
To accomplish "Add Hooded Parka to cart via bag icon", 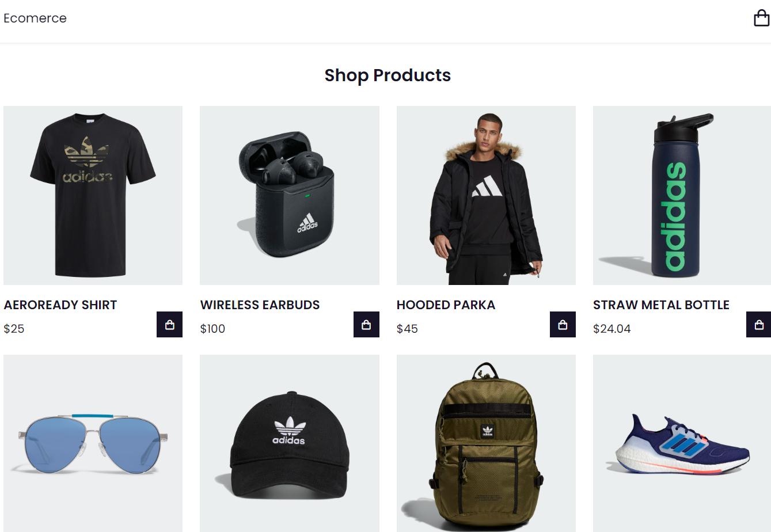I will tap(563, 324).
